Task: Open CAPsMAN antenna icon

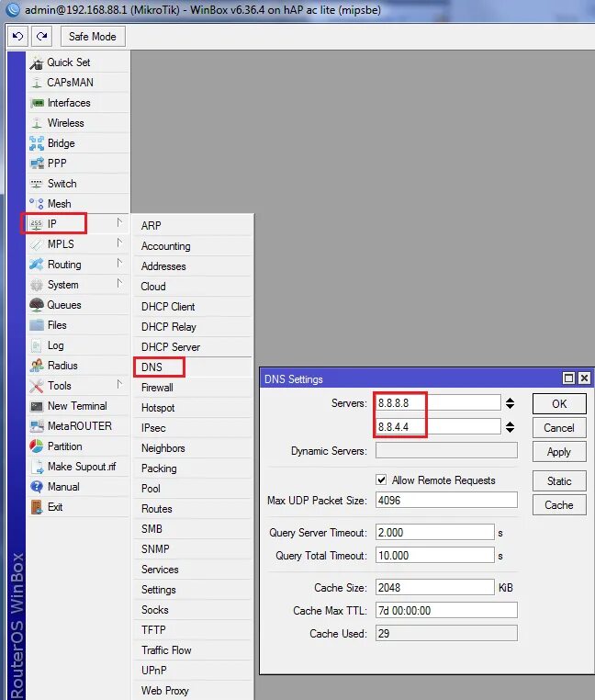Action: pyautogui.click(x=37, y=83)
